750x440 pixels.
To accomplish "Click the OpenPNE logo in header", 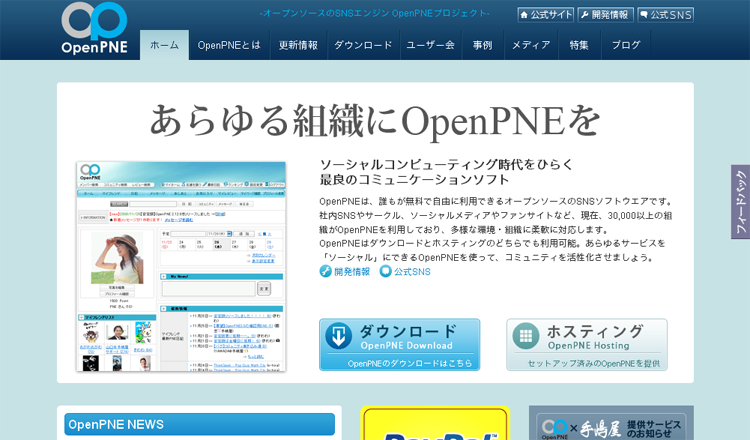I will [94, 28].
